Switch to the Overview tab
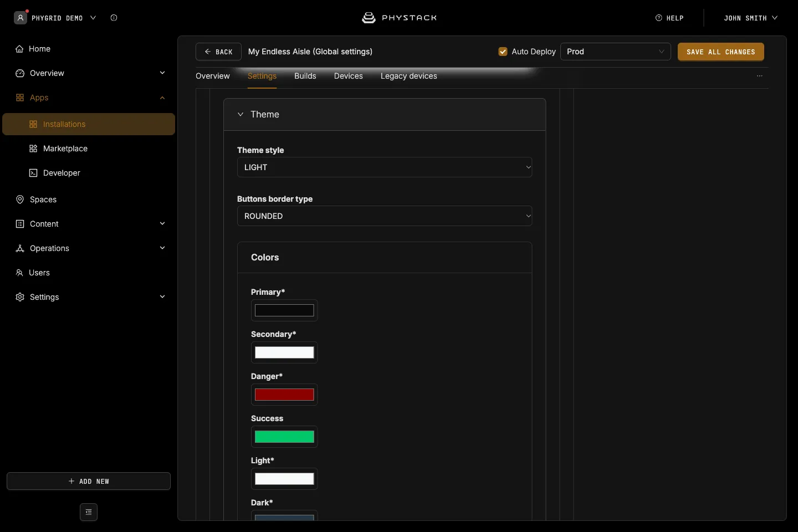Image resolution: width=798 pixels, height=532 pixels. (213, 76)
